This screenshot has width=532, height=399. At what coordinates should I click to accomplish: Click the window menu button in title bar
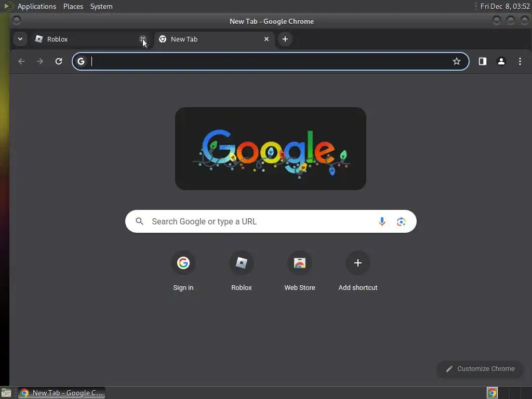coord(16,21)
